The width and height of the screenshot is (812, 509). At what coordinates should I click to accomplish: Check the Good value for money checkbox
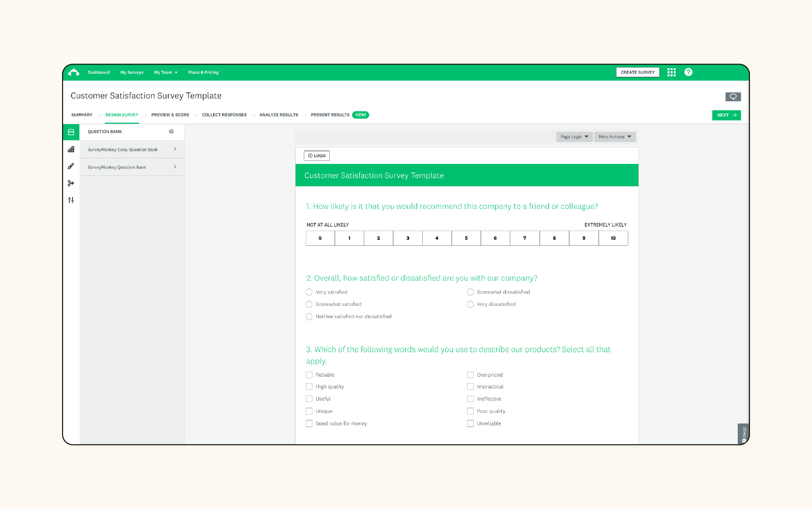[x=309, y=423]
